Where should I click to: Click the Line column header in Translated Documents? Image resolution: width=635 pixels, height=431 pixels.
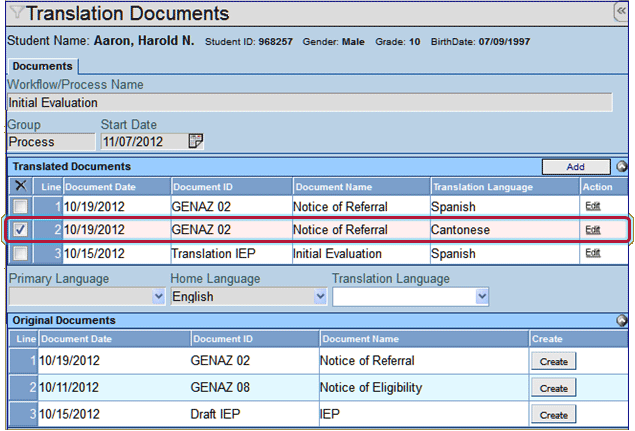[48, 187]
